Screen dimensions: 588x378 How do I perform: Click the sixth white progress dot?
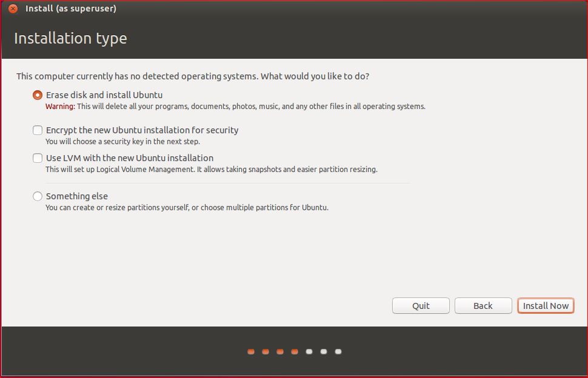[x=323, y=351]
